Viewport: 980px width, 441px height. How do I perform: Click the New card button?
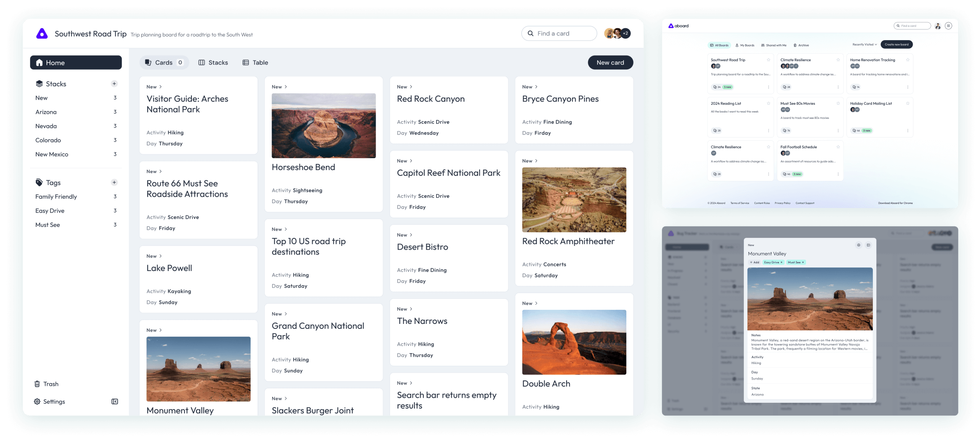coord(610,62)
